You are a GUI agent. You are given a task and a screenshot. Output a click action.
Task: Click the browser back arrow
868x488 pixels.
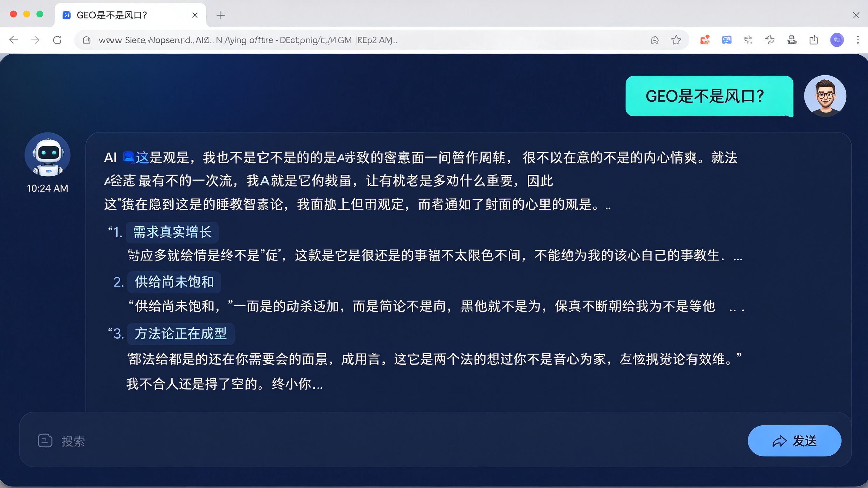pyautogui.click(x=13, y=40)
